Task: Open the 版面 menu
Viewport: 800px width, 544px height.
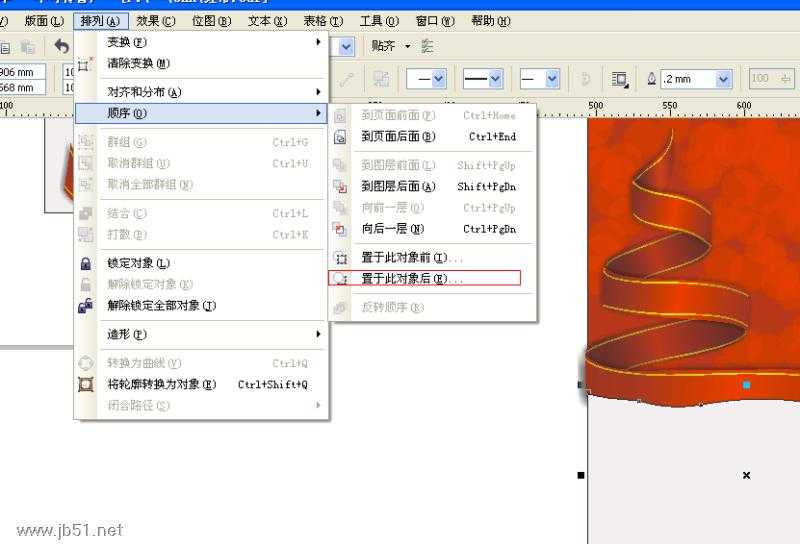Action: tap(44, 21)
